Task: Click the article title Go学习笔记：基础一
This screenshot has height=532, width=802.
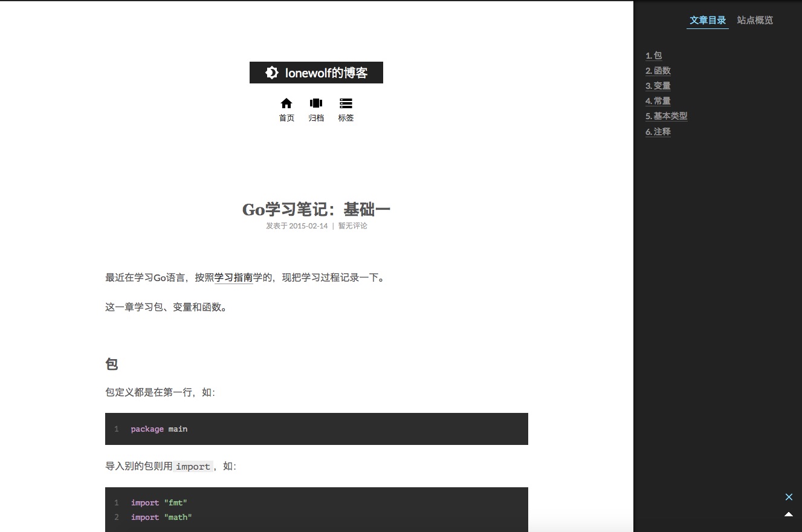Action: pyautogui.click(x=316, y=209)
